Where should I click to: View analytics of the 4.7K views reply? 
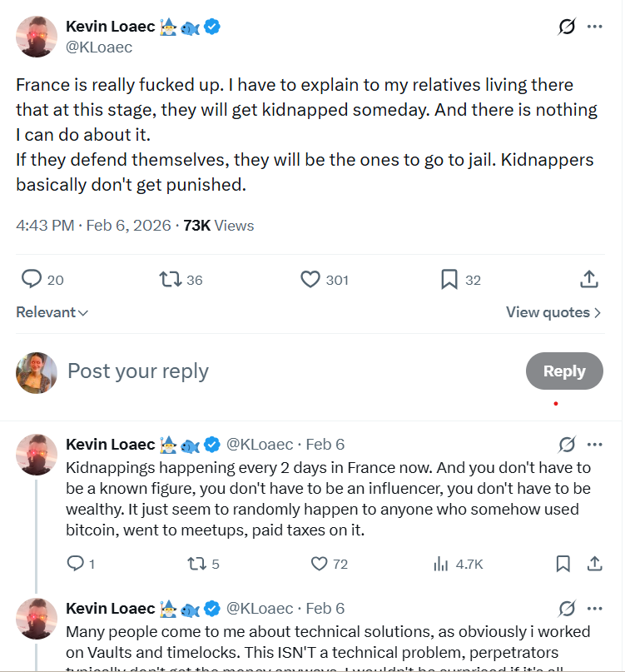pyautogui.click(x=441, y=564)
